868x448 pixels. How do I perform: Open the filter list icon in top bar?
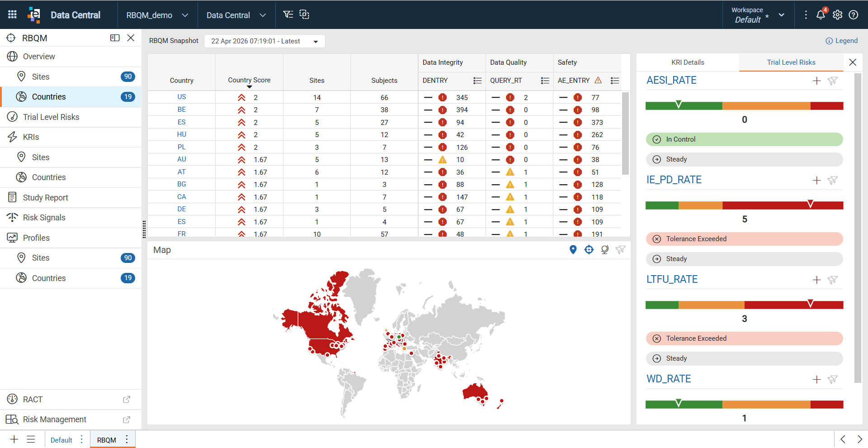click(x=288, y=14)
